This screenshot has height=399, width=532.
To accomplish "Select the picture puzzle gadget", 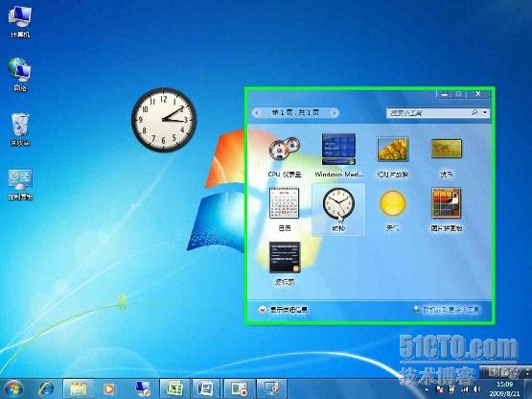I will pos(446,209).
